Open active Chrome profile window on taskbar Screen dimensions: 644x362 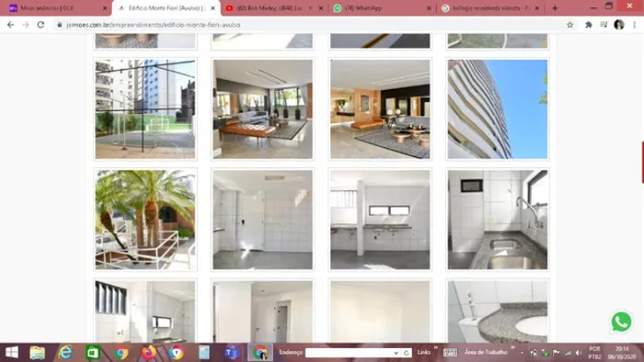click(260, 353)
